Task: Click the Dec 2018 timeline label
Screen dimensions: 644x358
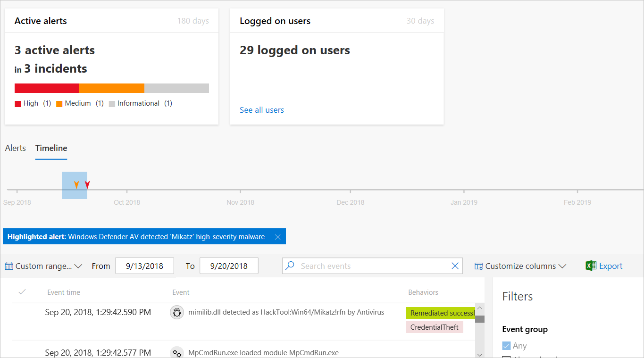Action: (351, 202)
